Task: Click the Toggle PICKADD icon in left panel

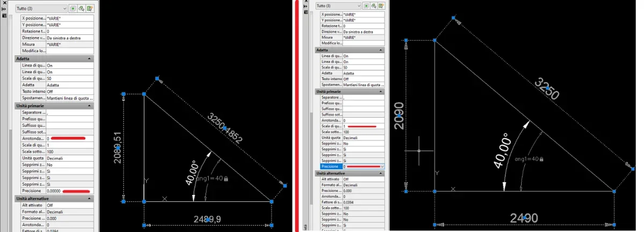Action: point(73,9)
